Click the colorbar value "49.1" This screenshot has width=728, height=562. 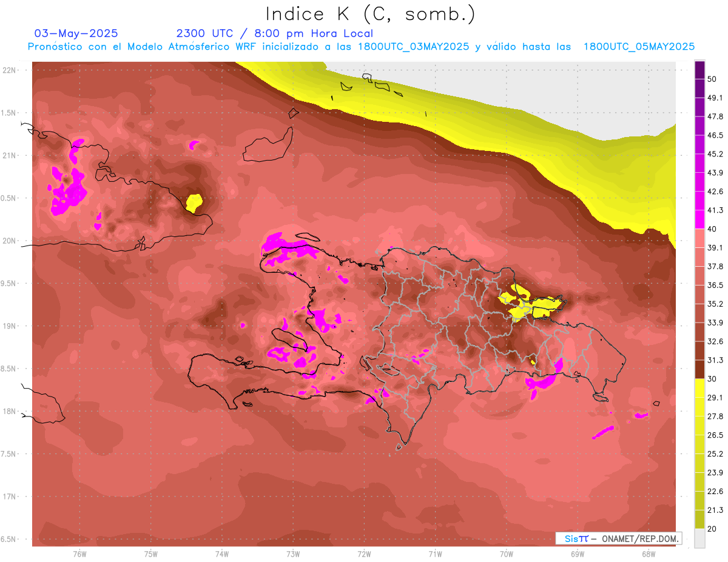pos(715,98)
